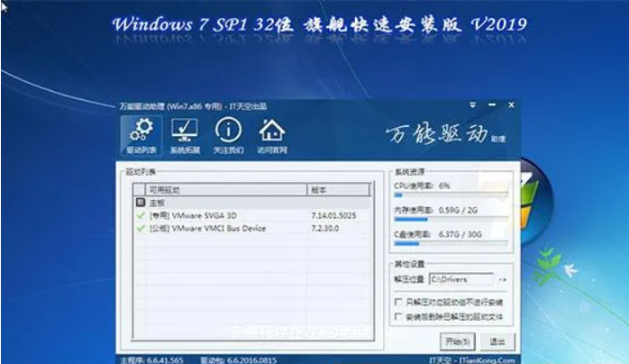Click the C:\Drivers path input field
629x364 pixels.
[461, 279]
